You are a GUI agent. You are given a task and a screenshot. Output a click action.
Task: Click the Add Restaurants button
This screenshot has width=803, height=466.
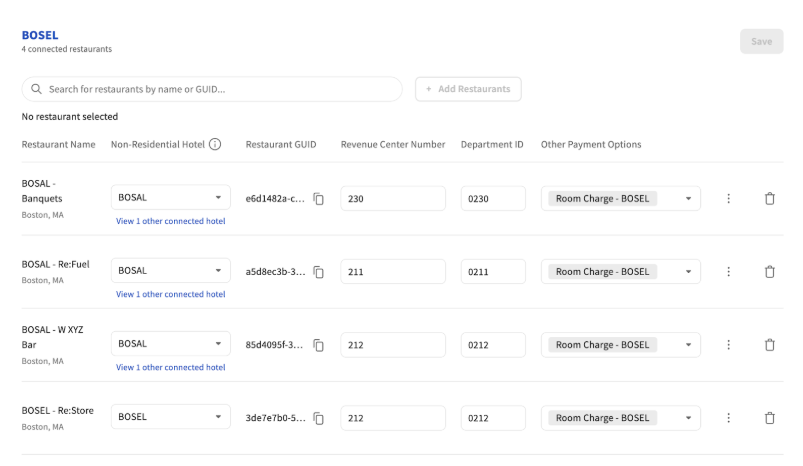click(468, 89)
